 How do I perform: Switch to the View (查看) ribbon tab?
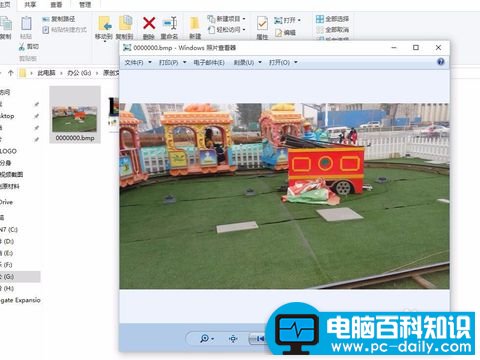(56, 5)
